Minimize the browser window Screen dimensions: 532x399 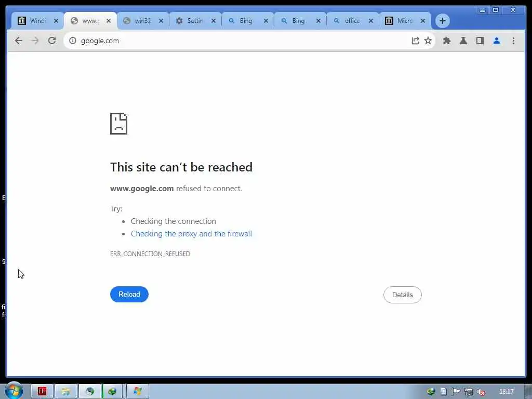(483, 10)
